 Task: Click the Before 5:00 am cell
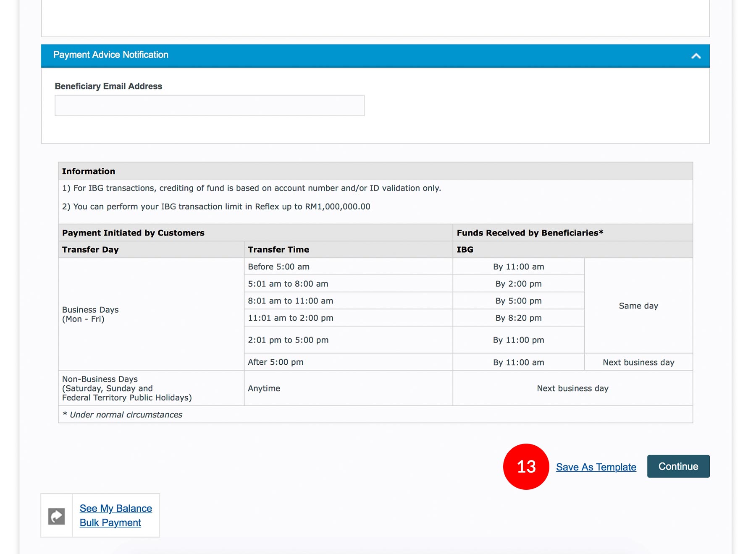[x=278, y=267]
